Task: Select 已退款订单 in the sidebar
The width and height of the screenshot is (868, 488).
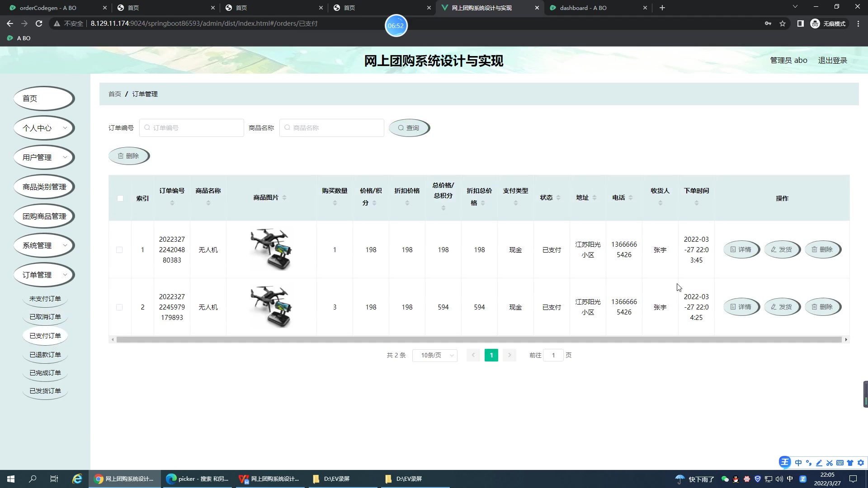Action: [45, 354]
